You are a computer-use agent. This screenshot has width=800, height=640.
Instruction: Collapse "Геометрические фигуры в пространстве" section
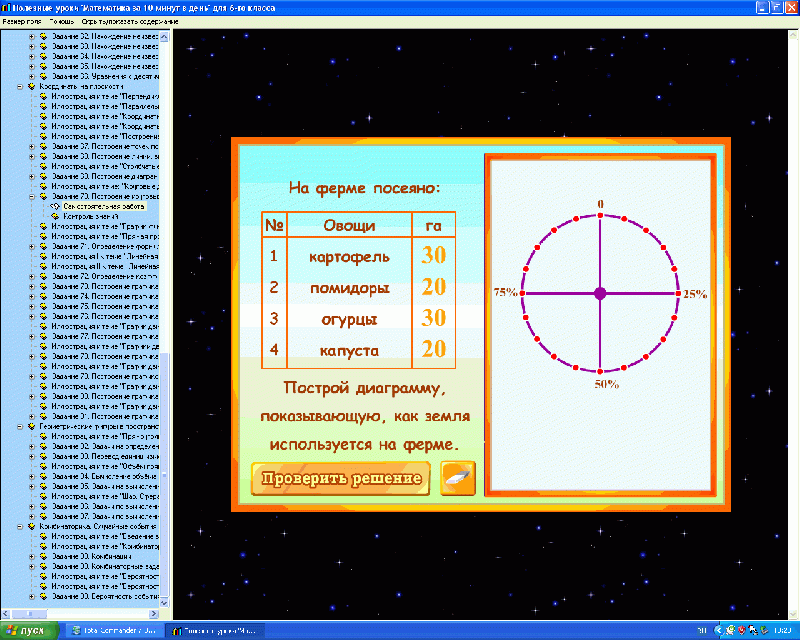pos(19,426)
